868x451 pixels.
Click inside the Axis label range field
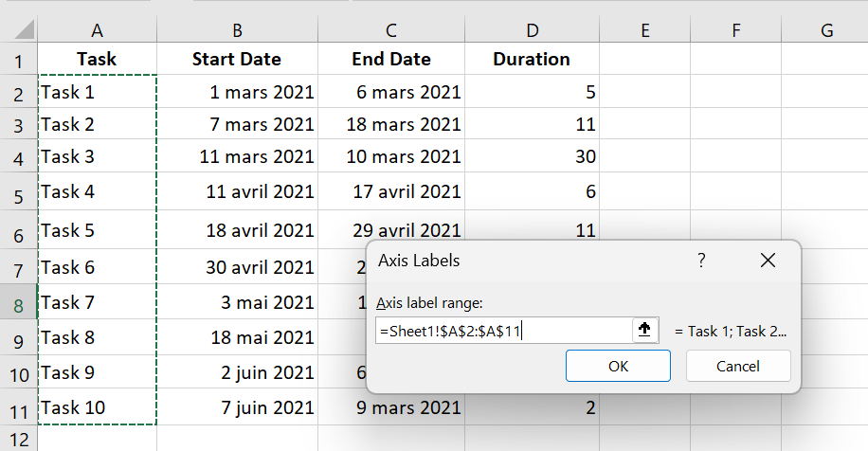point(504,331)
